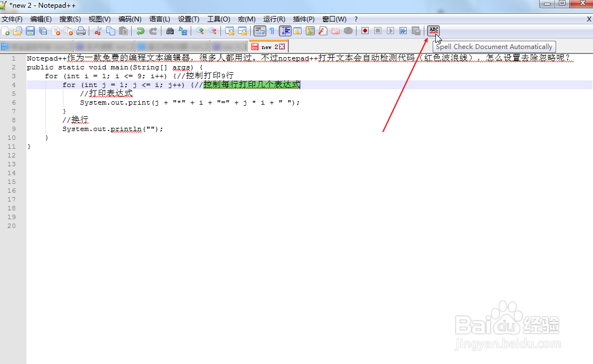Zoom in with the magnifier plus icon

pos(200,31)
